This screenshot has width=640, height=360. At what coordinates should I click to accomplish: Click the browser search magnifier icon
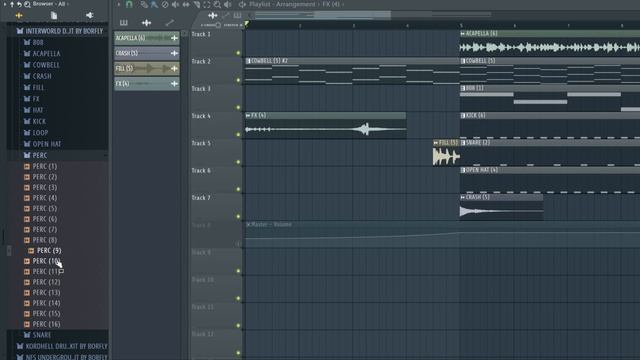(x=27, y=4)
